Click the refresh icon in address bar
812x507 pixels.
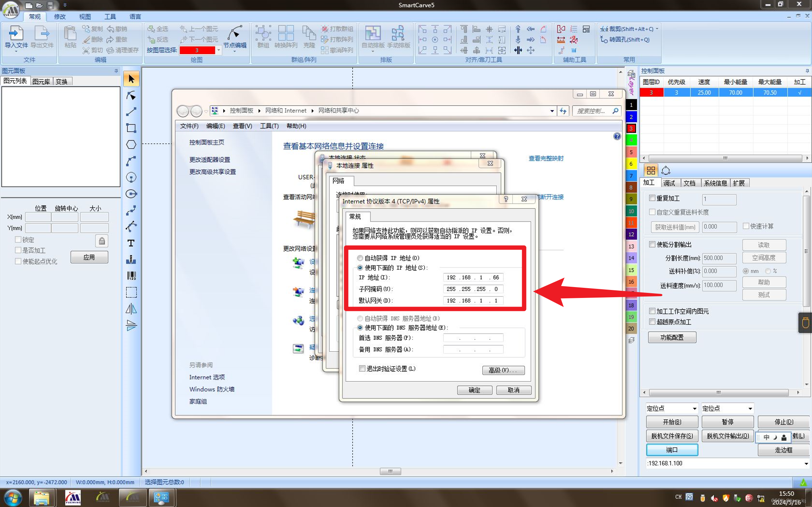point(563,111)
